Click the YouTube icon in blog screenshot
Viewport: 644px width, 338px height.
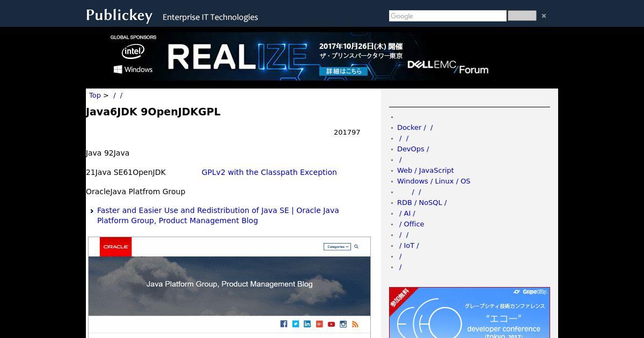click(331, 324)
